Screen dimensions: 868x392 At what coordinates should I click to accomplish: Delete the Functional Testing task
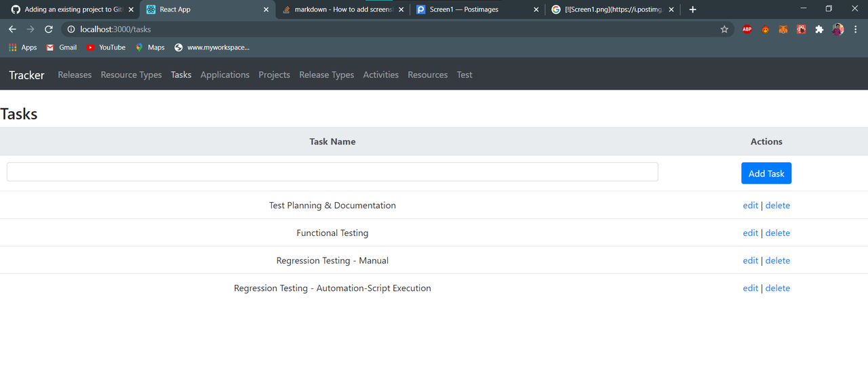point(778,233)
